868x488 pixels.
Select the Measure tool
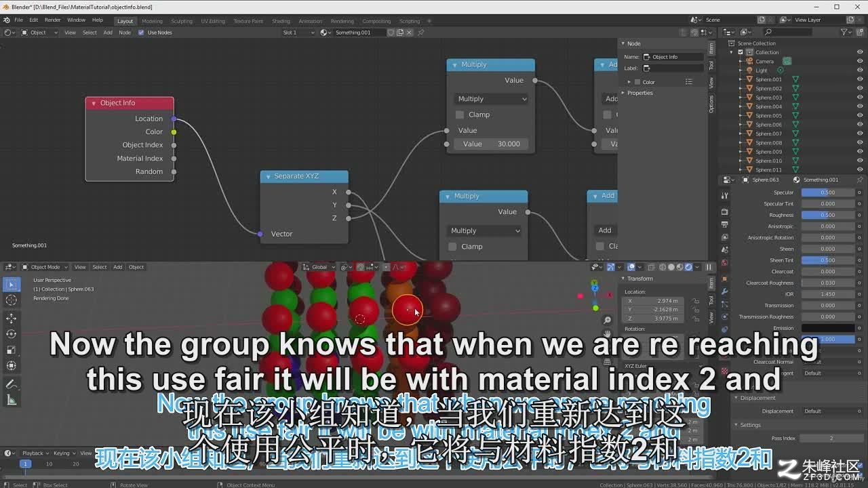click(12, 400)
